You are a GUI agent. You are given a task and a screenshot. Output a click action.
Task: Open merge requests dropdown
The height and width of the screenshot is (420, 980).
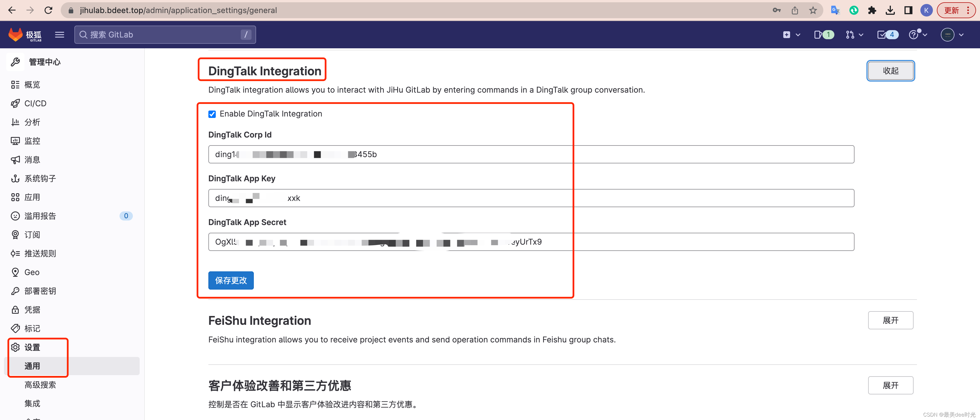[x=855, y=35]
